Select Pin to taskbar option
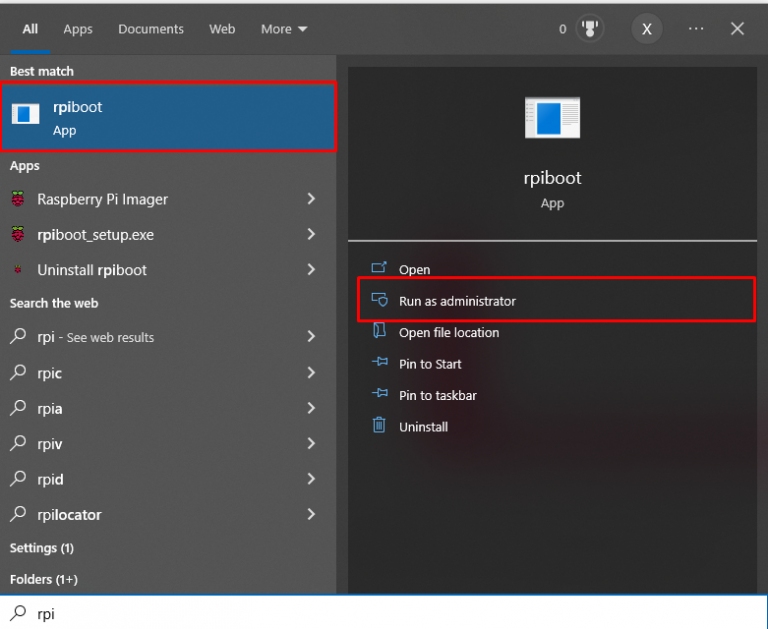Screen dimensions: 768x629 pos(437,395)
